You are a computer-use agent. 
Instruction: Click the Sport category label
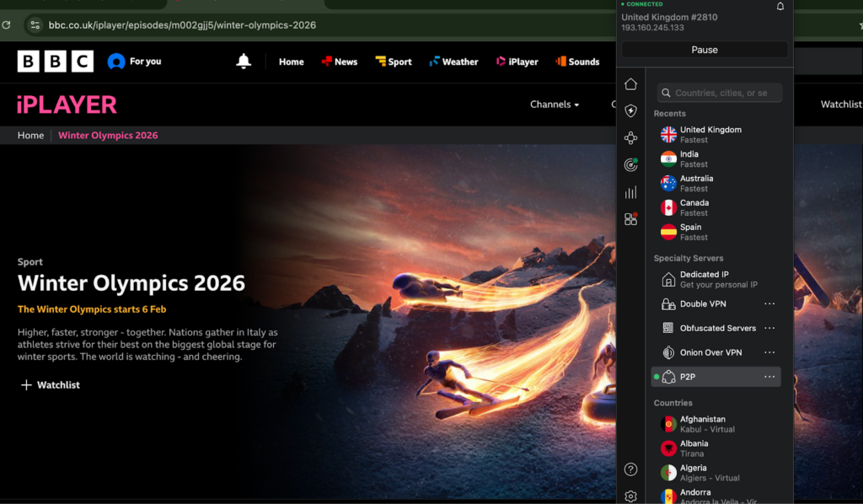(29, 262)
